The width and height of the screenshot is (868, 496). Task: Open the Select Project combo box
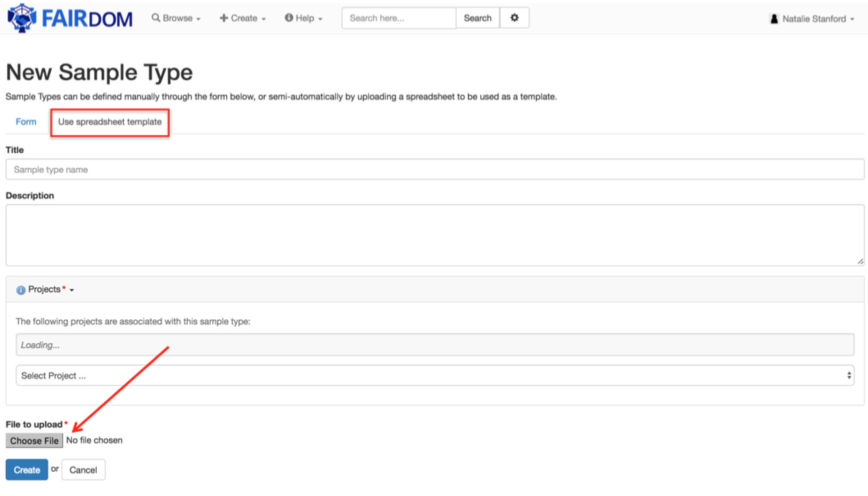point(435,375)
